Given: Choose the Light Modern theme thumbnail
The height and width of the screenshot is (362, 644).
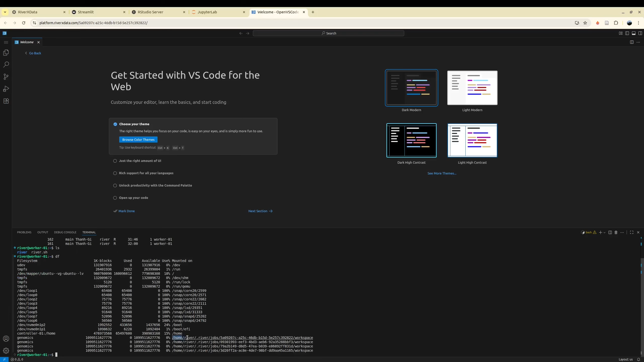Looking at the screenshot, I should 472,88.
